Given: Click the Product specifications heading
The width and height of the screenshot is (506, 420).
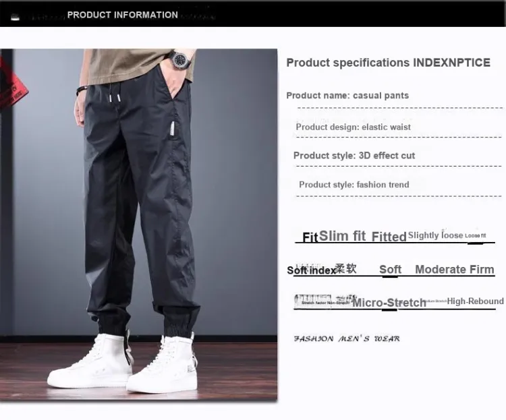Looking at the screenshot, I should coord(388,63).
